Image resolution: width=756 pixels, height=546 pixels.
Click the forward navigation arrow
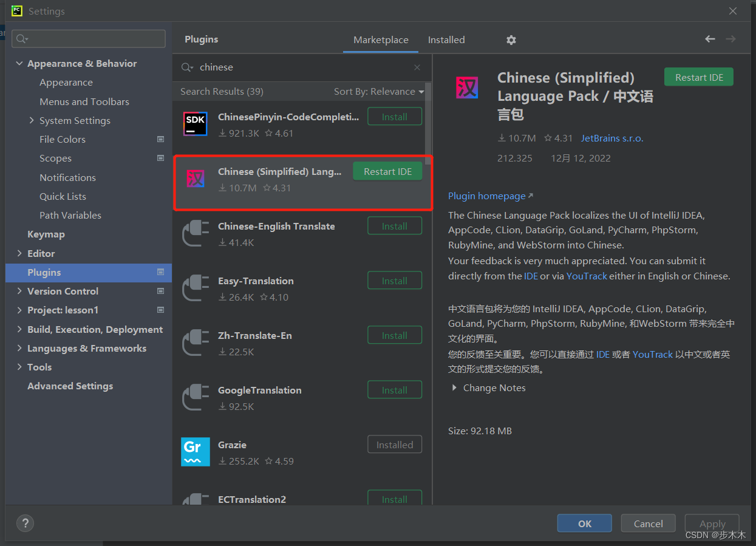(x=730, y=39)
